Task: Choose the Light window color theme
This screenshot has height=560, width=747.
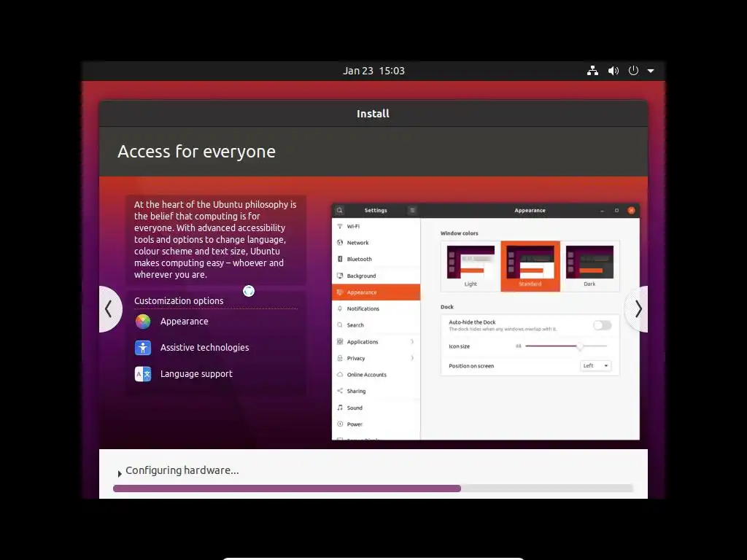Action: (x=471, y=266)
